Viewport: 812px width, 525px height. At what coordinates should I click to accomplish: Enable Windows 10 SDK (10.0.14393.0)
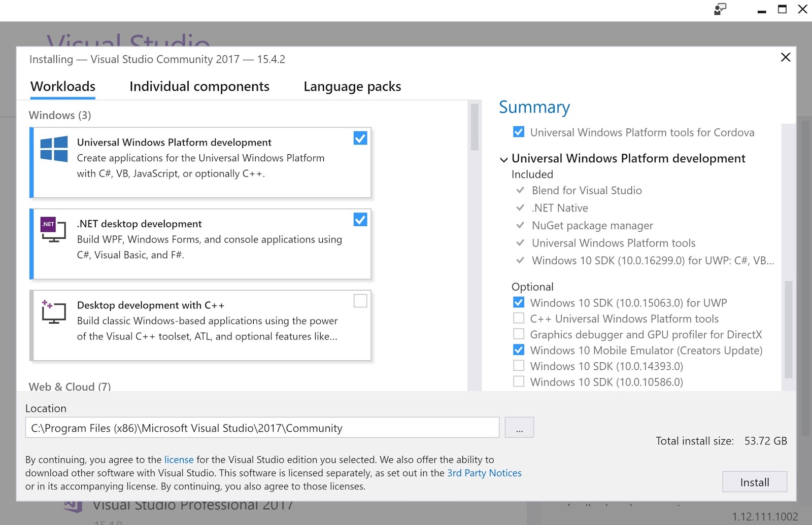tap(518, 365)
